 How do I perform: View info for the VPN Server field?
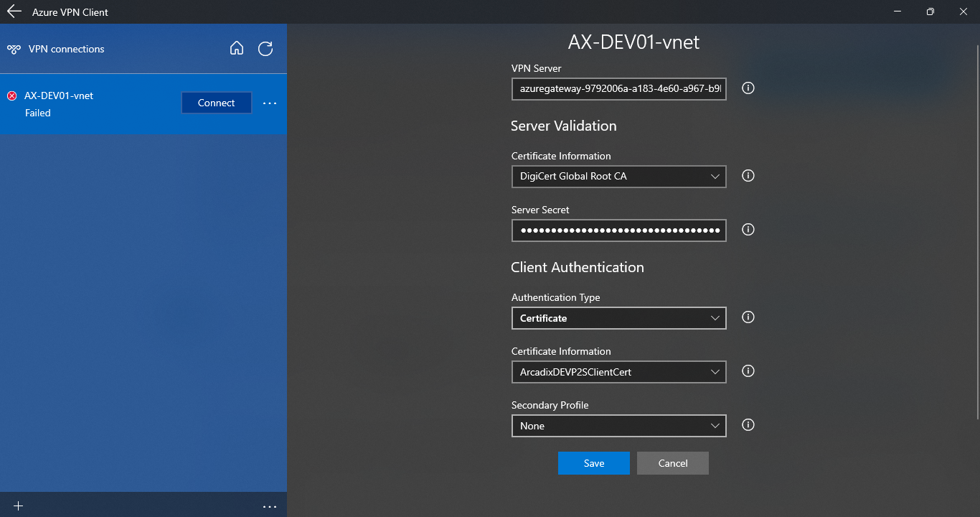tap(748, 88)
